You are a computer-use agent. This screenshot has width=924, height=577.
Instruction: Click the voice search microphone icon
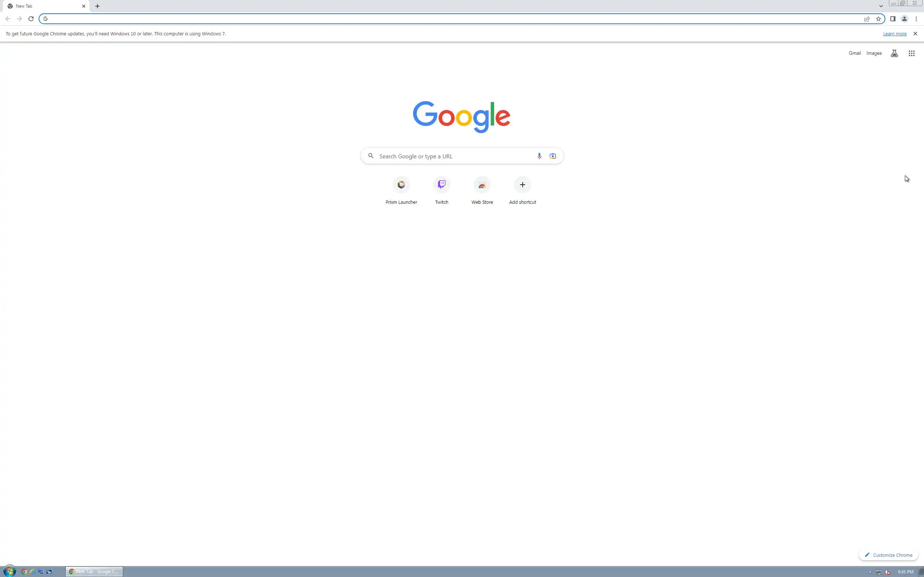[539, 156]
